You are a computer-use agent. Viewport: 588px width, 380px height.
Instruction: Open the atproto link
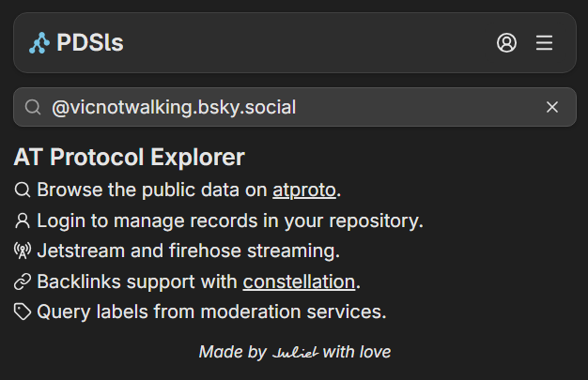(304, 190)
